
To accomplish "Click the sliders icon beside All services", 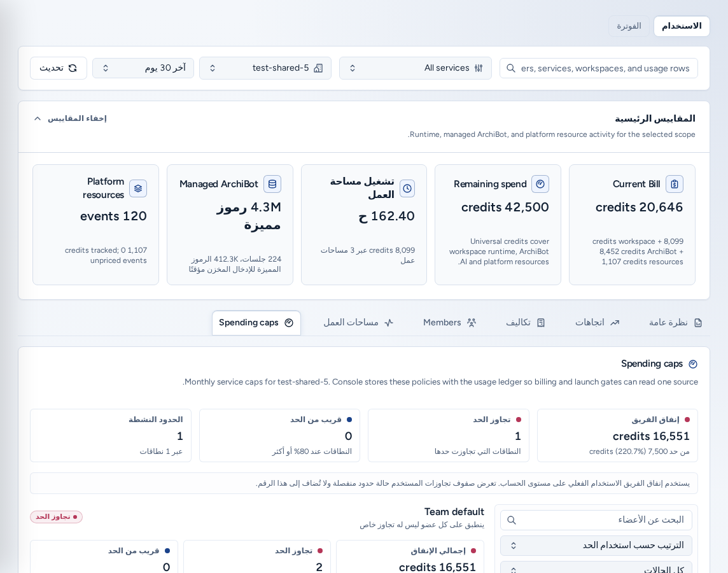I will pos(479,68).
